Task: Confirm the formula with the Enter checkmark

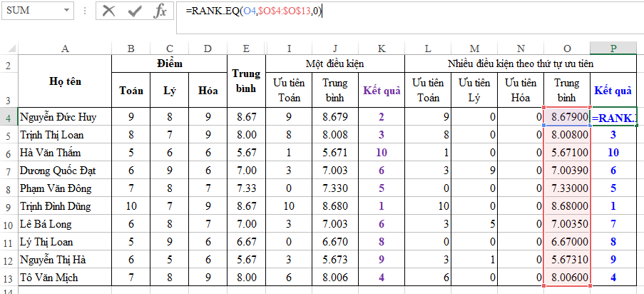Action: click(x=134, y=11)
